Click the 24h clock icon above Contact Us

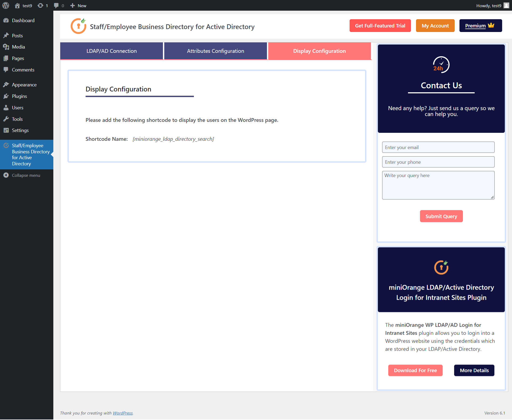pos(441,65)
